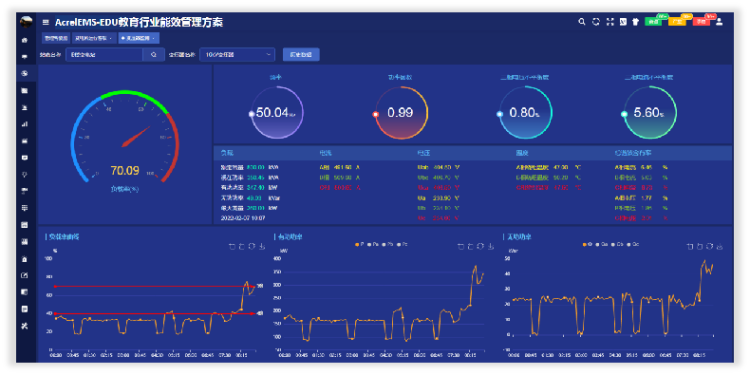Restore the active power chart view

[x=481, y=246]
